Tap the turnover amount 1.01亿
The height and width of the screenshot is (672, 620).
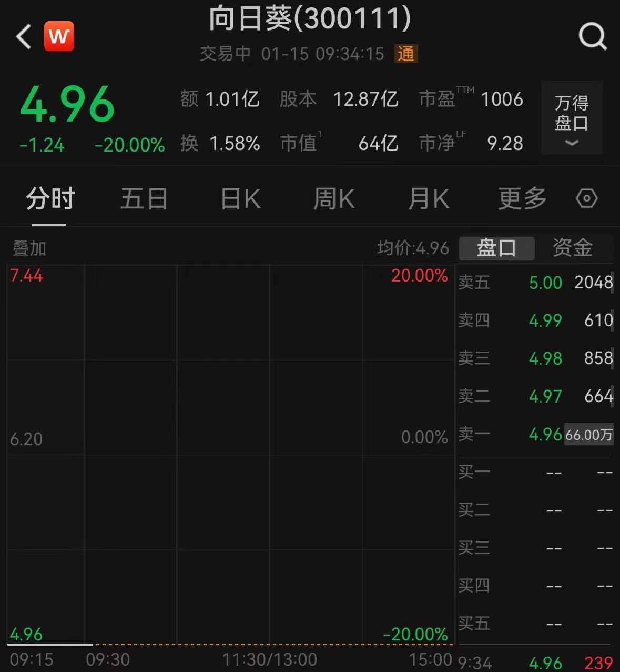click(x=232, y=99)
